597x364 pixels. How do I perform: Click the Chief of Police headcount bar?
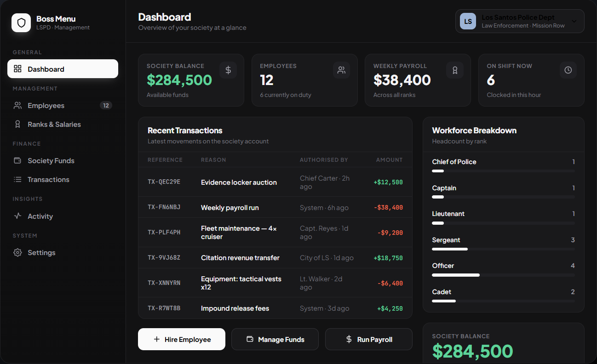click(504, 171)
